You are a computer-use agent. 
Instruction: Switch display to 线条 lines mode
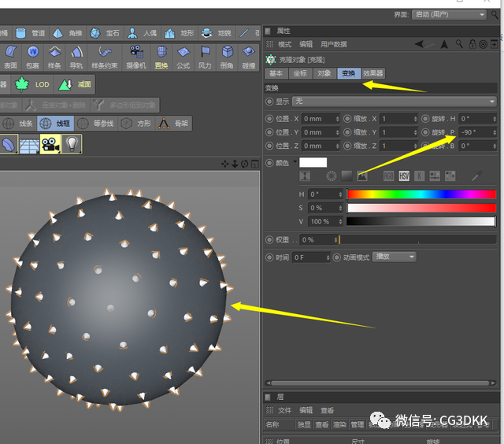(x=18, y=124)
